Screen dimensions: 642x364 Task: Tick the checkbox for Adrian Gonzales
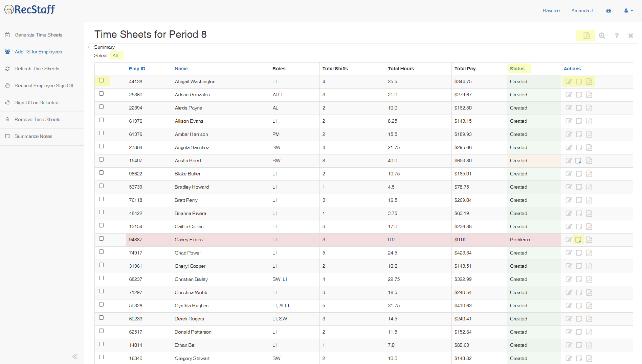tap(101, 94)
